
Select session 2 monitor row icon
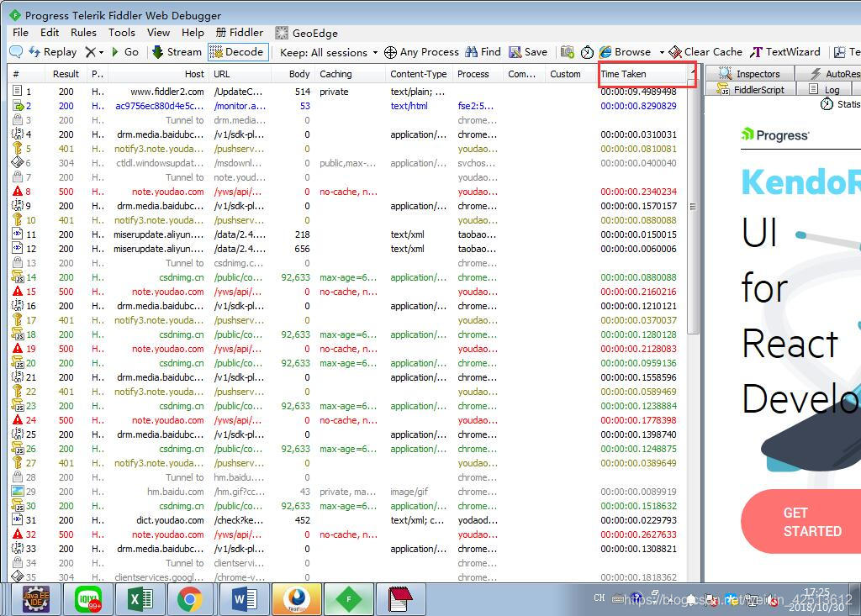tap(18, 106)
